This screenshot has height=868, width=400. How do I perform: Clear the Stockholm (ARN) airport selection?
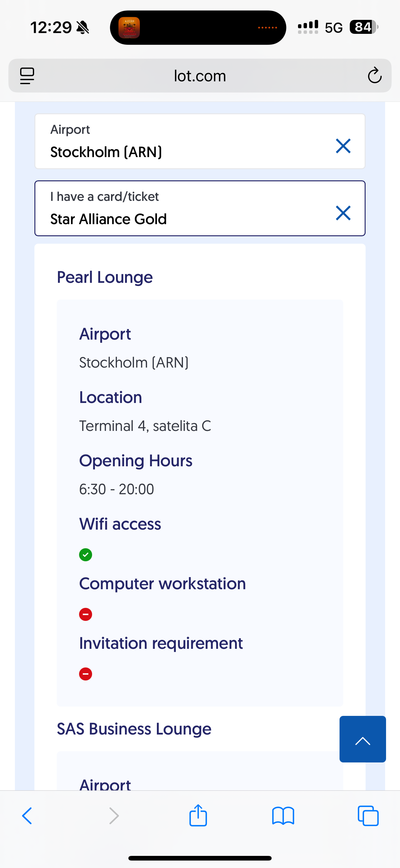point(343,146)
